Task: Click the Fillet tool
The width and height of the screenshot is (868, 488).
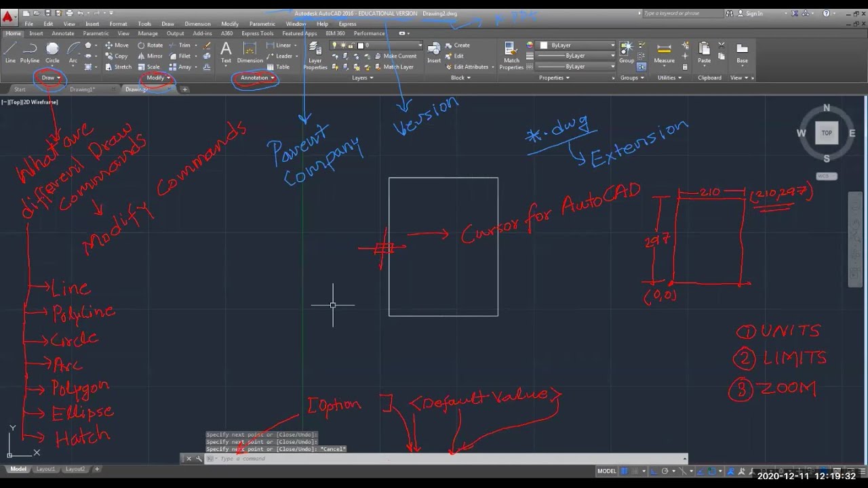Action: click(180, 56)
